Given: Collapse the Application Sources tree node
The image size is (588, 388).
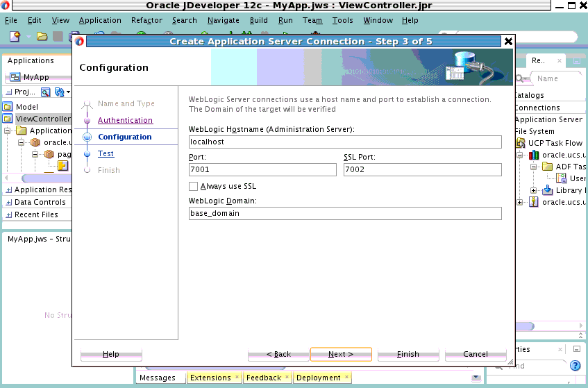Looking at the screenshot, I should click(x=8, y=130).
